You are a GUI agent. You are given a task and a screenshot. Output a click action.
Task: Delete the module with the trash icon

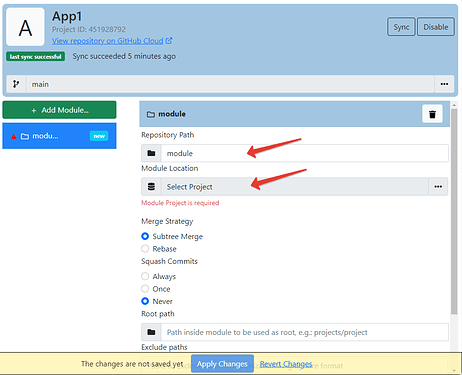pyautogui.click(x=432, y=114)
